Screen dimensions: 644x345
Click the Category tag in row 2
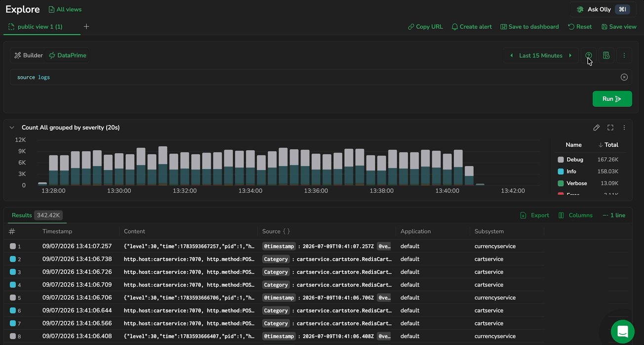pos(276,259)
